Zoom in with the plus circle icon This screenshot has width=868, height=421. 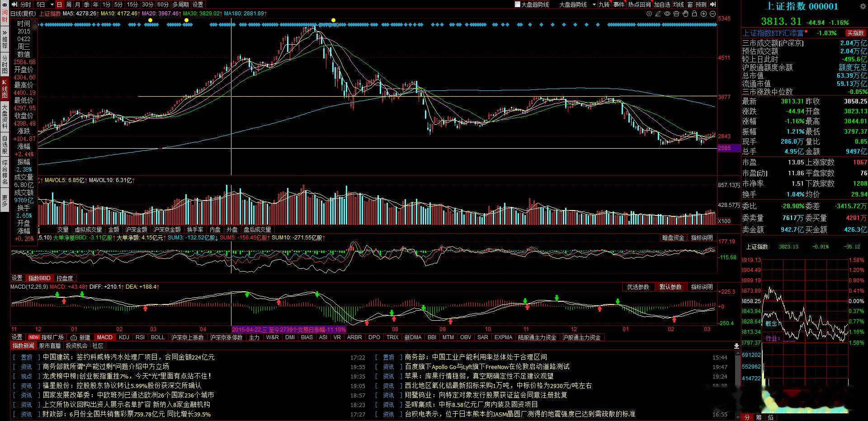703,14
